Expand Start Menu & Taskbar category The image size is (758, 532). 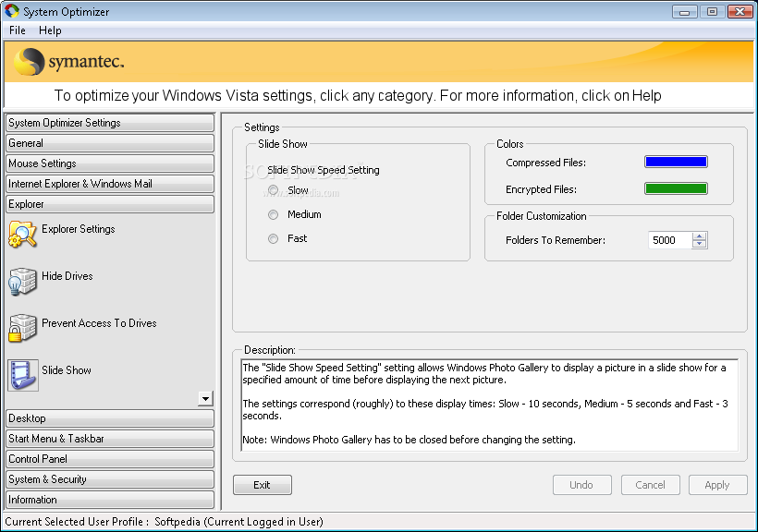pyautogui.click(x=110, y=439)
